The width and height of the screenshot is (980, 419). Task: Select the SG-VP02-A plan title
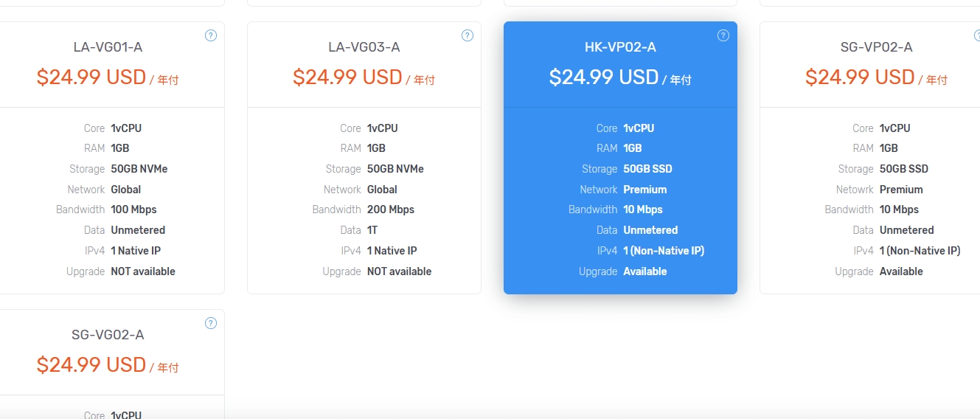point(877,47)
